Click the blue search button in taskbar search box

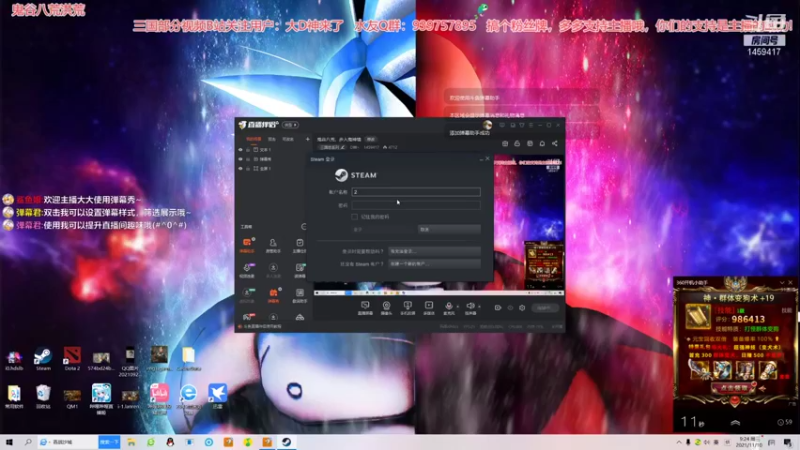coord(109,442)
